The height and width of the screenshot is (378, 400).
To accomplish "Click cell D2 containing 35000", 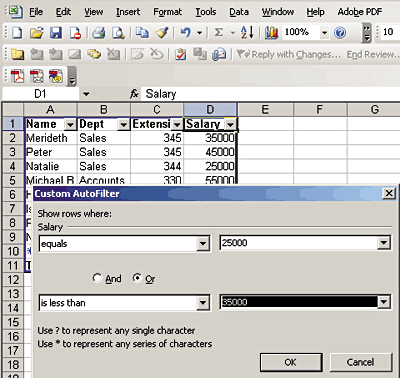I will [210, 138].
